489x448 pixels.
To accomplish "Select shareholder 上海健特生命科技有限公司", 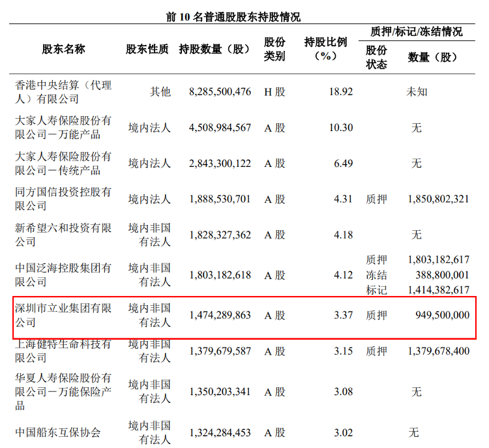I will [x=63, y=351].
